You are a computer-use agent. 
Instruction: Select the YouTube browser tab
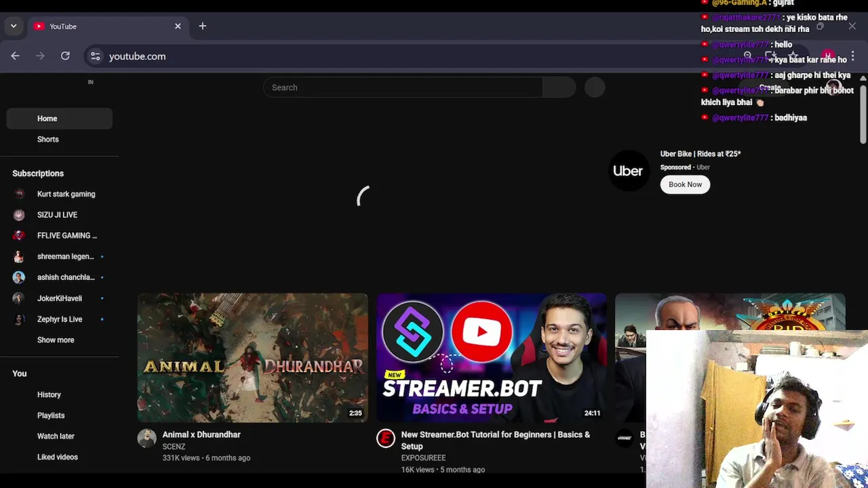107,26
